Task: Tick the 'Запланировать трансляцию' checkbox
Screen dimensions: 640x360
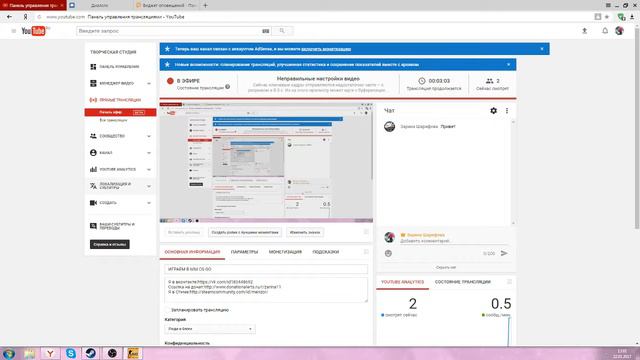Action: (167, 310)
